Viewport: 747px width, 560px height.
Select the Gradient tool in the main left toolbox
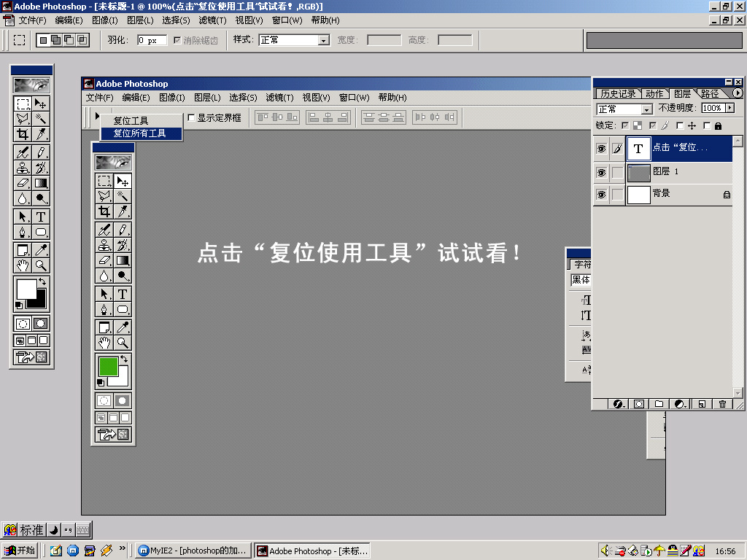(x=41, y=183)
